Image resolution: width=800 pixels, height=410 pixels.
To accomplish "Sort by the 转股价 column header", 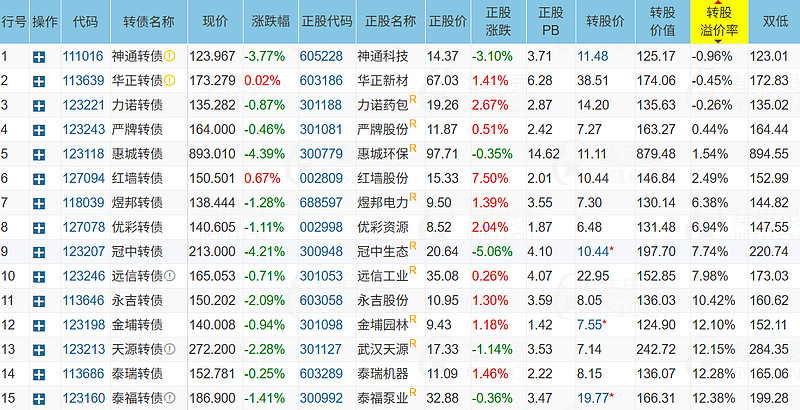I will click(x=606, y=21).
